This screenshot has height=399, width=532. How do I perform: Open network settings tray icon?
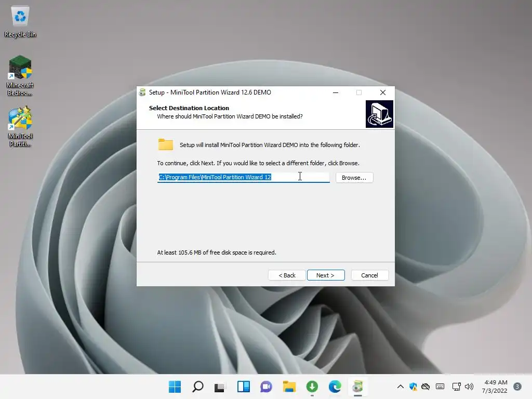(x=456, y=387)
